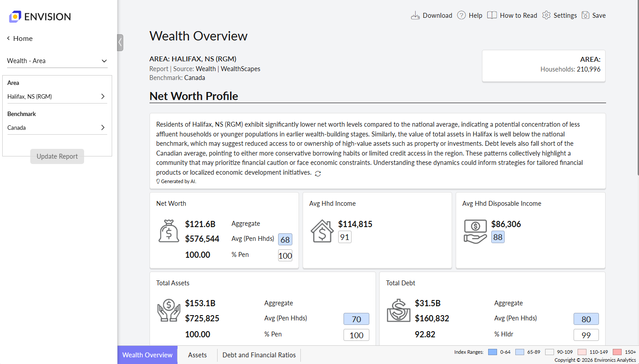Image resolution: width=639 pixels, height=364 pixels.
Task: Click the Save label
Action: 599,16
